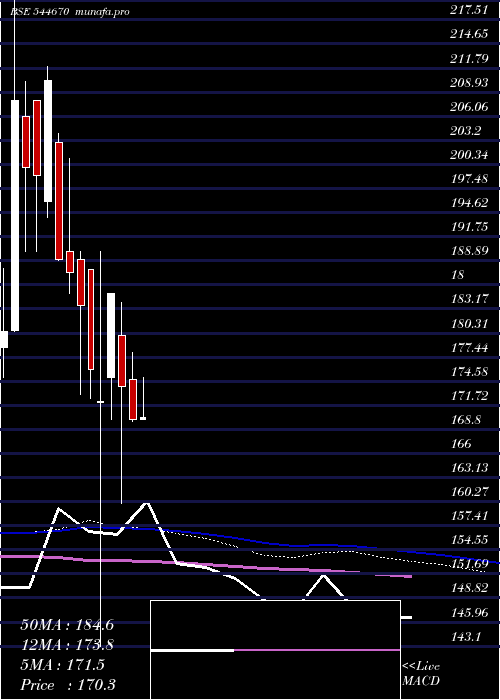Screen dimensions: 500x700
Task: Click the Price : 170.3 label
Action: [x=68, y=685]
